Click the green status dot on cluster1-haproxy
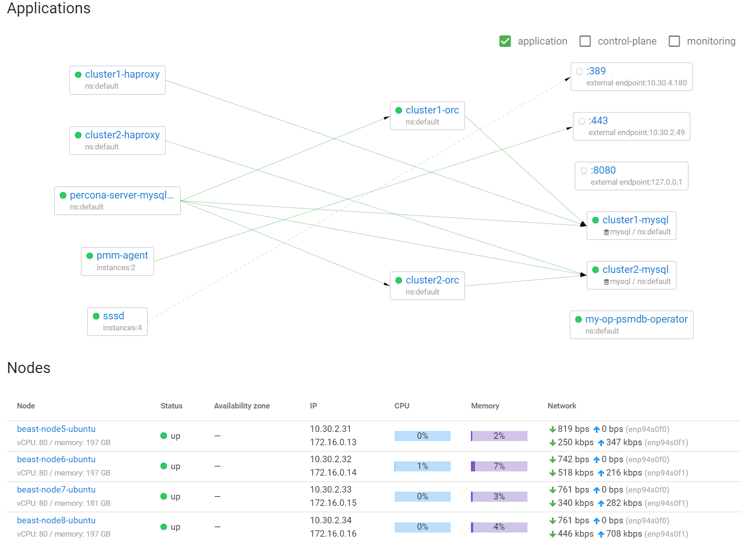The image size is (756, 544). tap(78, 74)
